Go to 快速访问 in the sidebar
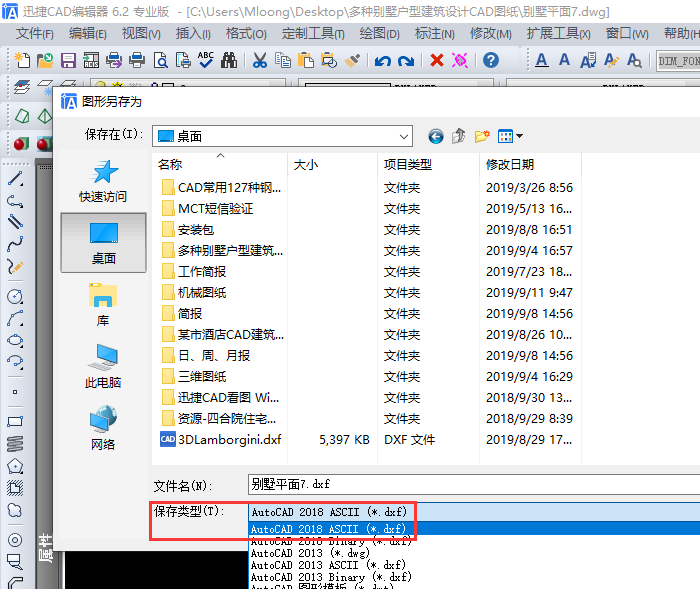The width and height of the screenshot is (700, 589). (x=103, y=181)
